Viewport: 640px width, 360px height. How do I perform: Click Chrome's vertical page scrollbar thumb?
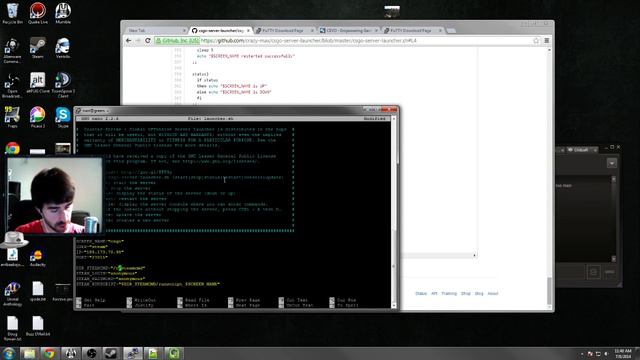coord(549,290)
